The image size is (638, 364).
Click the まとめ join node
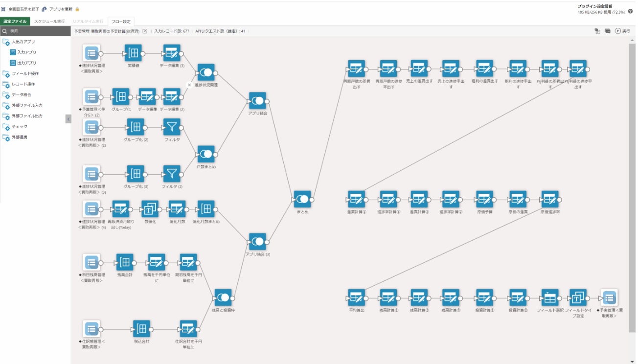(302, 199)
